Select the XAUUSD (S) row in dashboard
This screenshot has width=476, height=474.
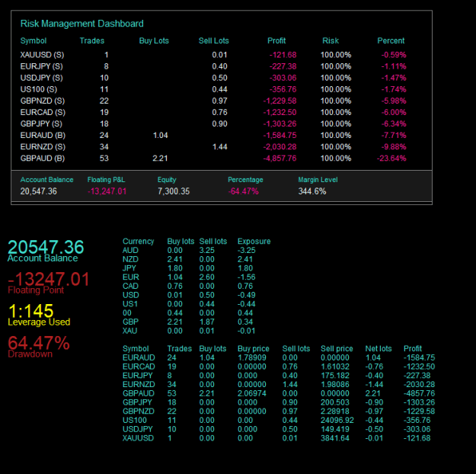pyautogui.click(x=213, y=55)
